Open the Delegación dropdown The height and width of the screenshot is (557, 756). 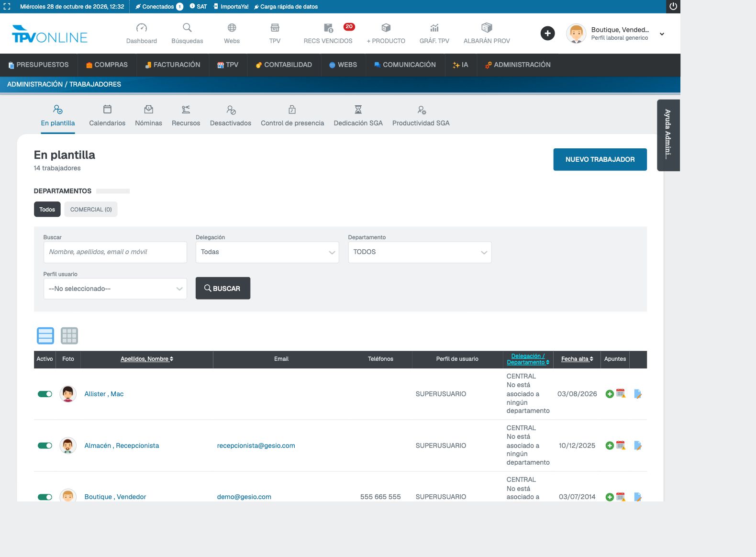point(267,252)
